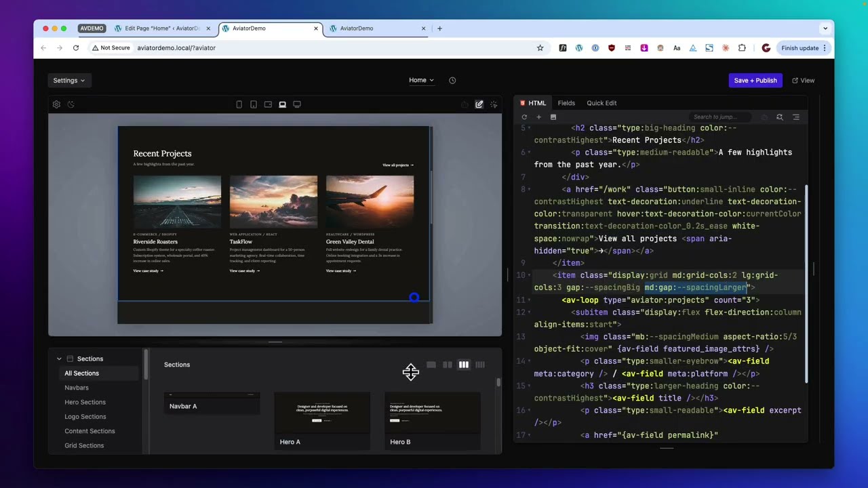Image resolution: width=868 pixels, height=488 pixels.
Task: Switch to the Quick Edit tab
Action: tap(601, 103)
